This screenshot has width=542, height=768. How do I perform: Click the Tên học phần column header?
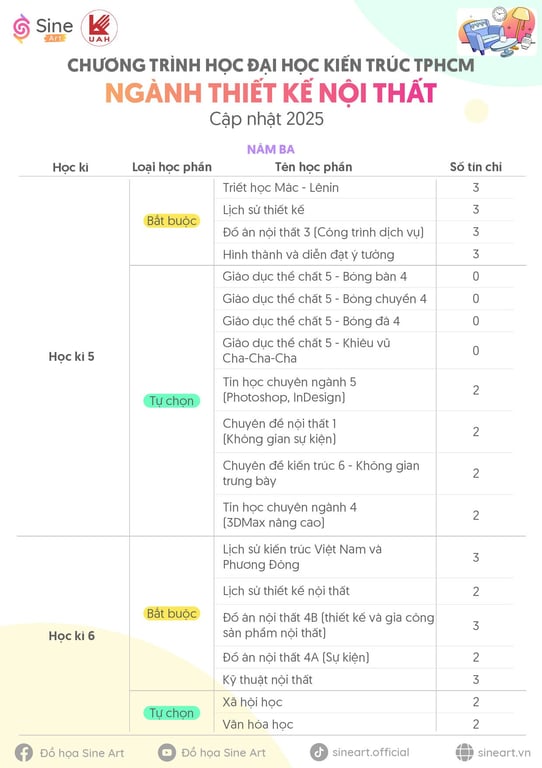(313, 167)
